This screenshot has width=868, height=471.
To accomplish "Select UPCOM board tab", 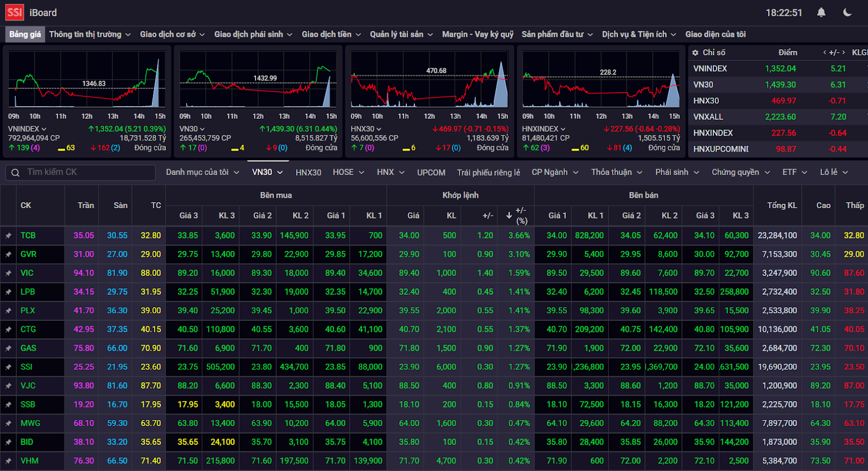I will pyautogui.click(x=431, y=172).
